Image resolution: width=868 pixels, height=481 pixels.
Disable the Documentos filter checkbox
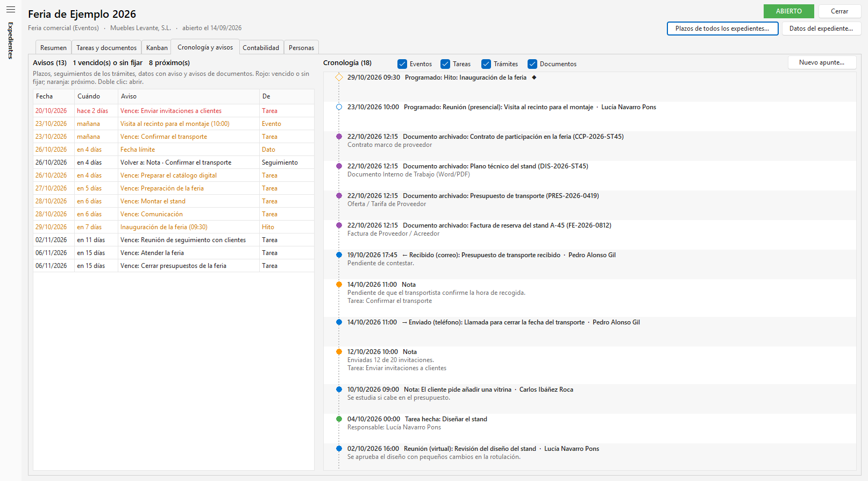[x=532, y=64]
